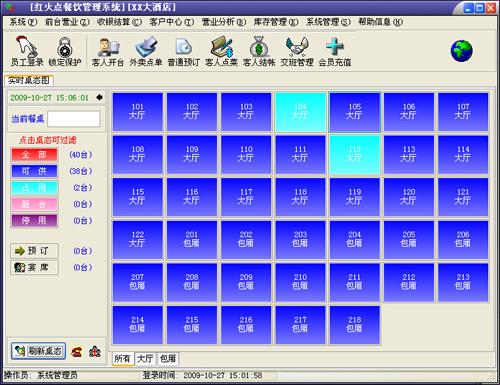This screenshot has height=385, width=500.
Task: Click the red telephone icon beside 刷新桌态
Action: tap(77, 352)
